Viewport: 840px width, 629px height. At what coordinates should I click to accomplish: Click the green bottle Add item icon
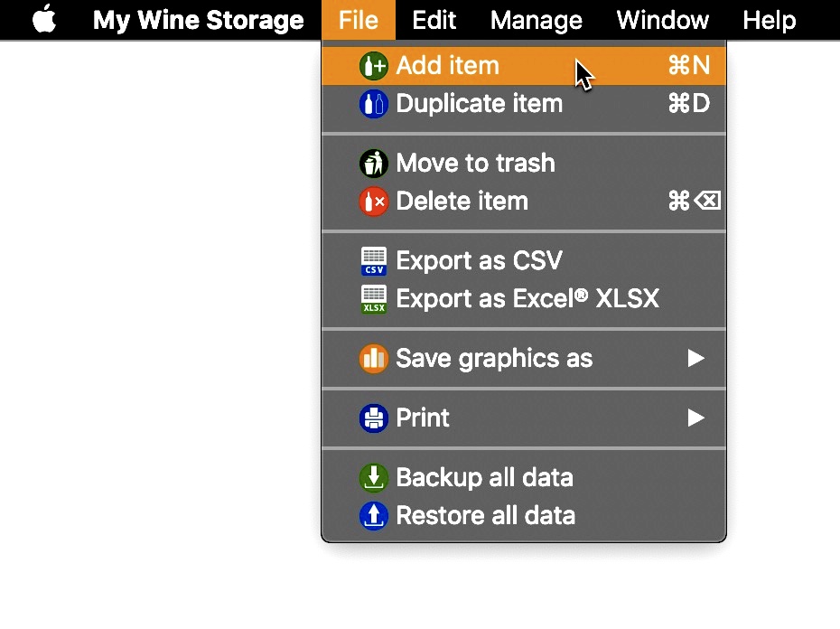[x=373, y=66]
